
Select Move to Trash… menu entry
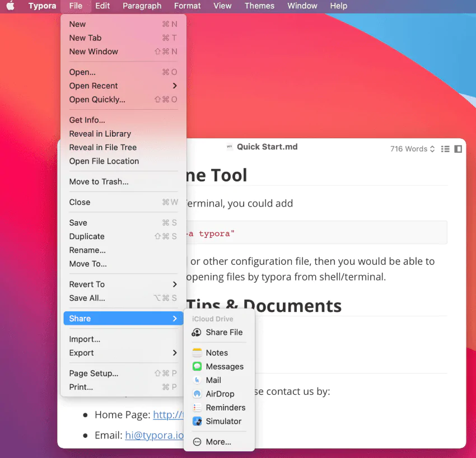coord(99,181)
